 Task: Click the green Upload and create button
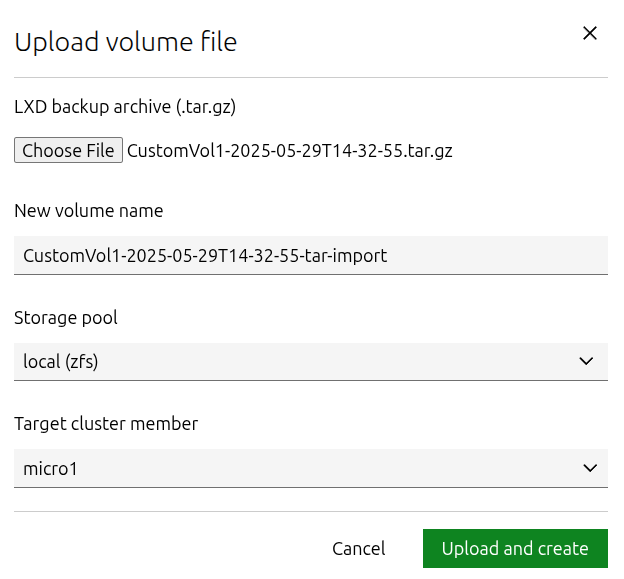click(515, 549)
